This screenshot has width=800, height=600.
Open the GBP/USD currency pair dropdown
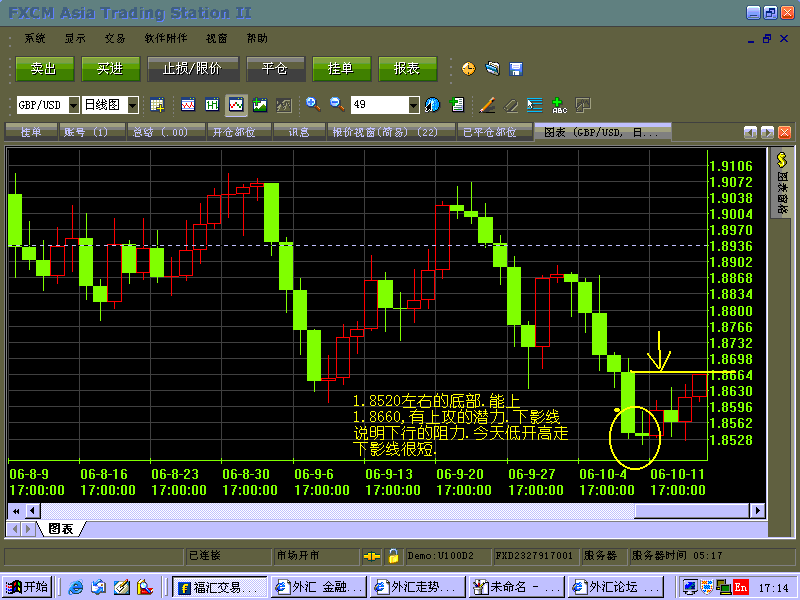(x=74, y=104)
